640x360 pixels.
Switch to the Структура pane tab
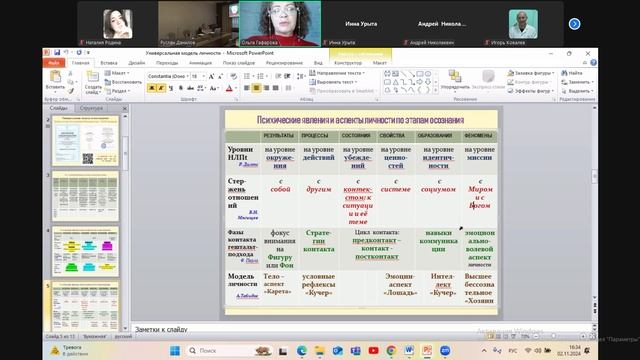(91, 108)
